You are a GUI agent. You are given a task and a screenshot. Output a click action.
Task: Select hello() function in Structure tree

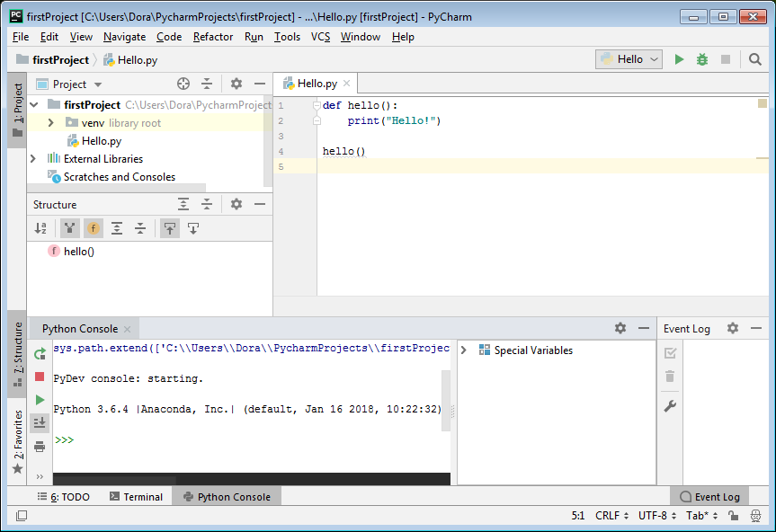[x=79, y=251]
